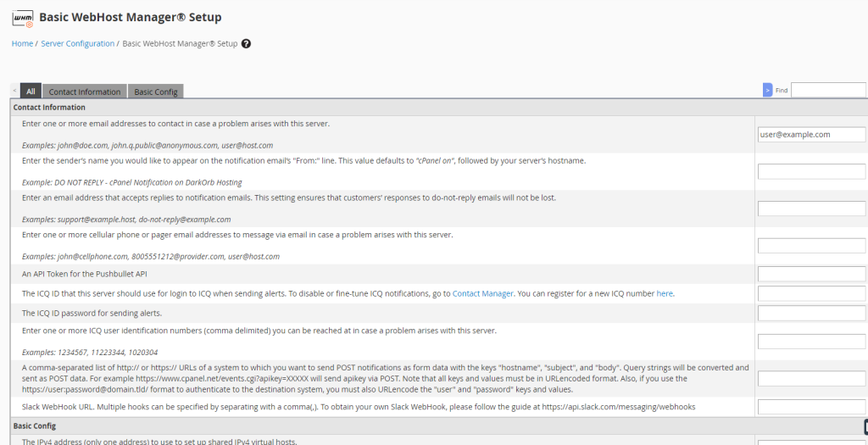Switch to the Contact Information tab
The width and height of the screenshot is (868, 445).
84,92
